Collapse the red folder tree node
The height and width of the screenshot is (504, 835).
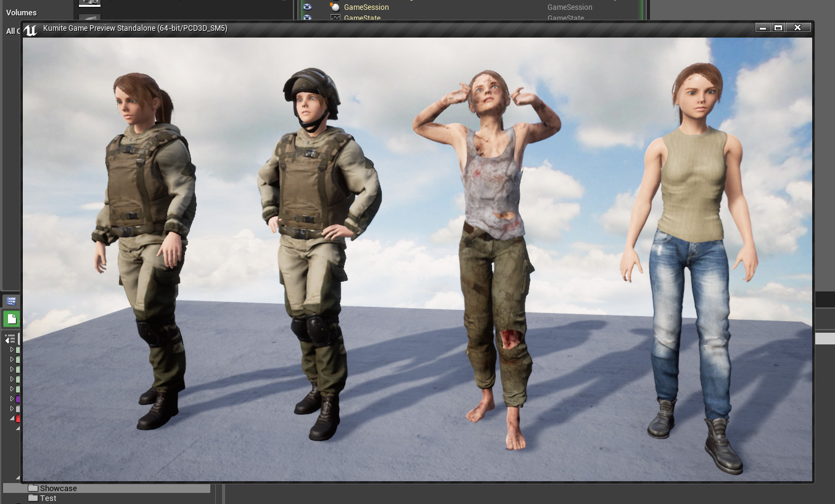click(x=12, y=418)
